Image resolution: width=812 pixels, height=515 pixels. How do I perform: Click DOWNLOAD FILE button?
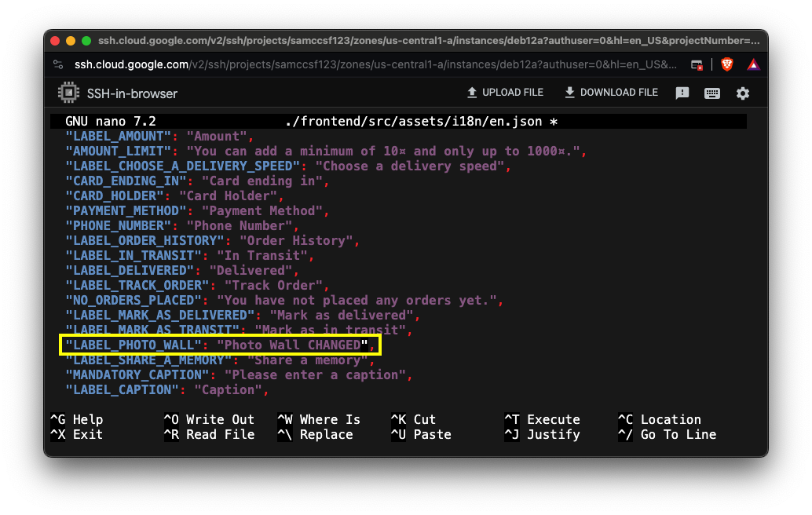[611, 93]
